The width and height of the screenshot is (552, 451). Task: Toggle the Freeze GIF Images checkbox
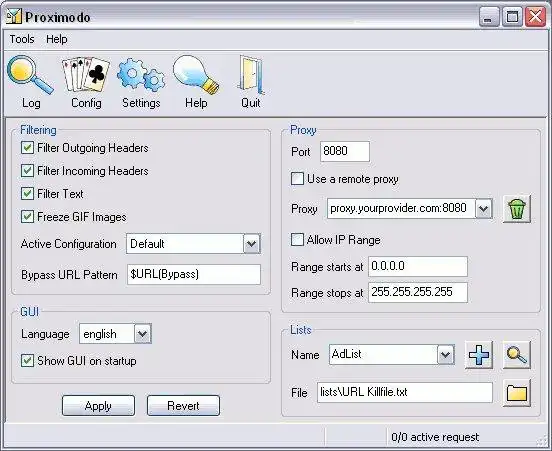click(27, 217)
